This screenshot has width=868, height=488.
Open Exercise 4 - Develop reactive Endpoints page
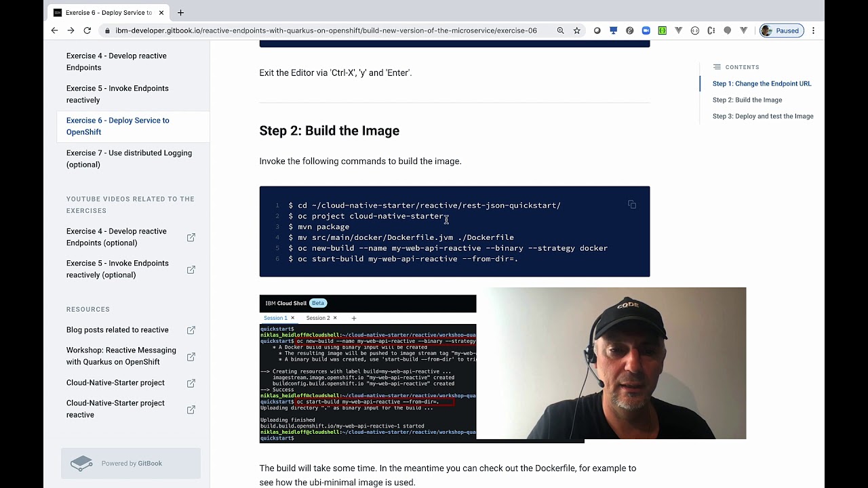point(116,62)
